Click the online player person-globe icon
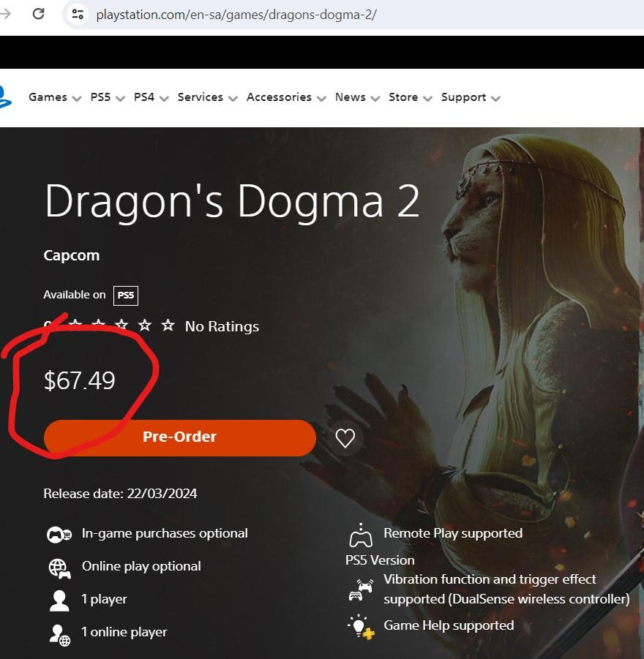 coord(59,635)
